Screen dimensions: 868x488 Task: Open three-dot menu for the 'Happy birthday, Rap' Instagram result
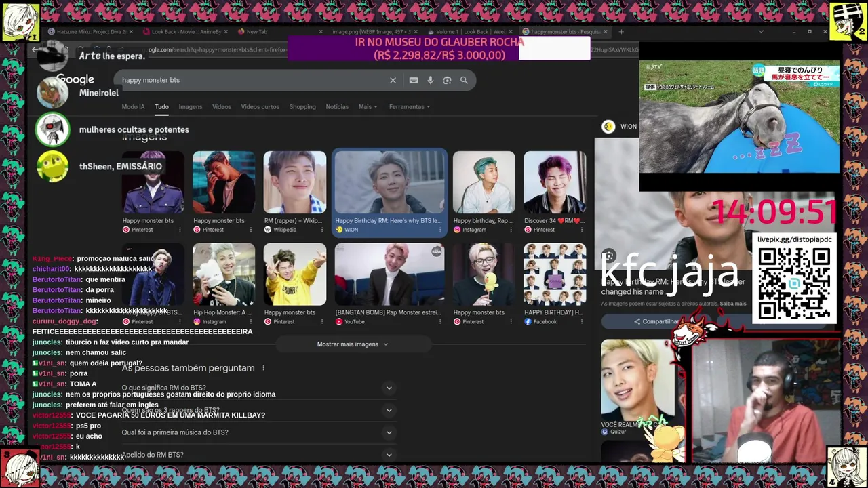pos(511,230)
